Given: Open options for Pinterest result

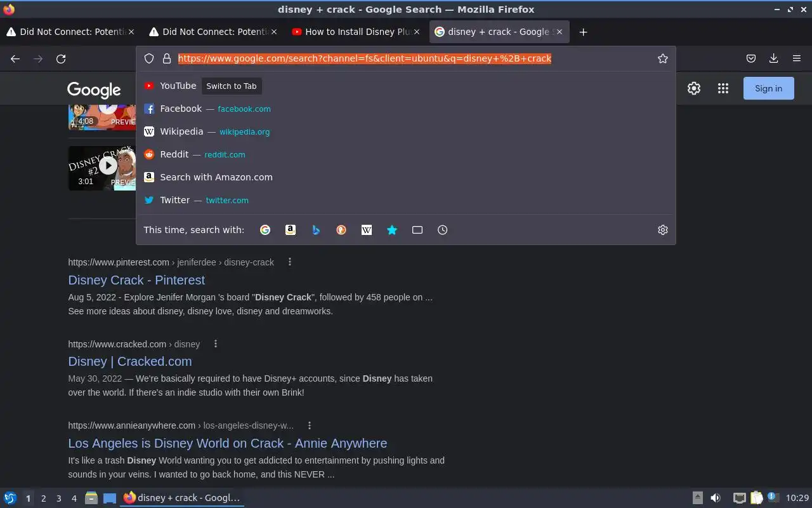Looking at the screenshot, I should click(x=290, y=262).
